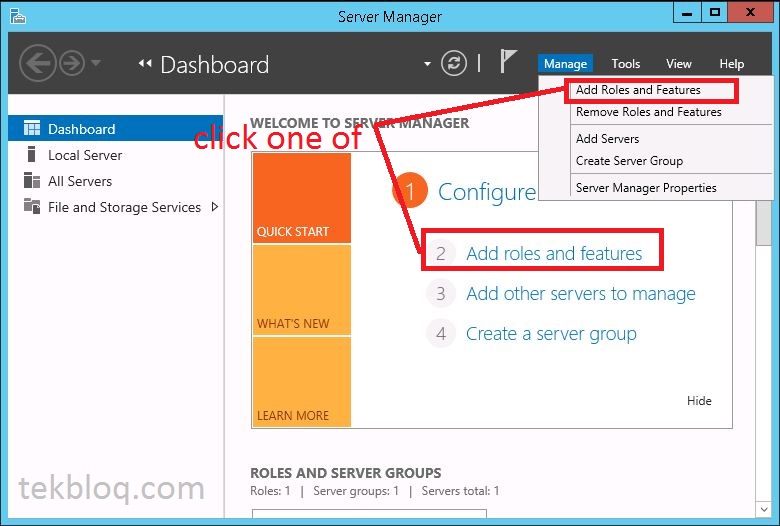Click the scrollbar down arrow
This screenshot has height=526, width=780.
[764, 509]
